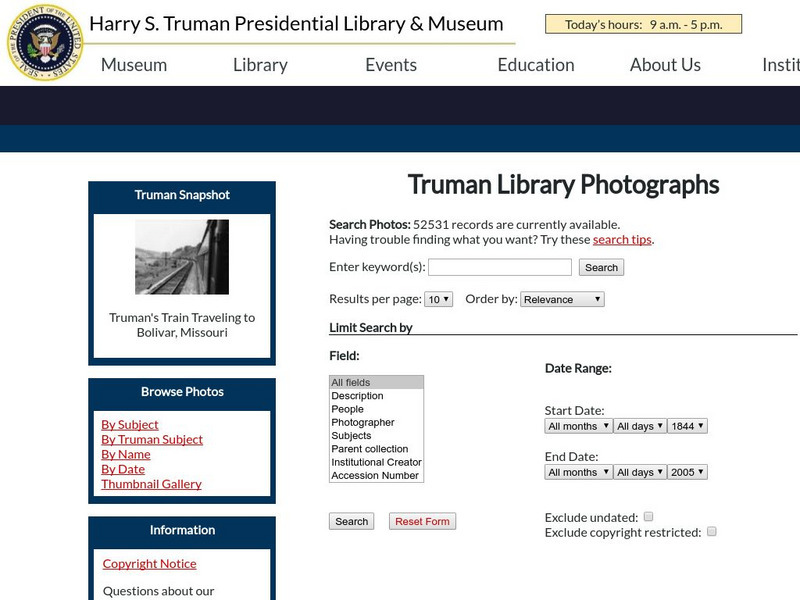Select Description in Field list
The width and height of the screenshot is (800, 600).
pyautogui.click(x=377, y=395)
